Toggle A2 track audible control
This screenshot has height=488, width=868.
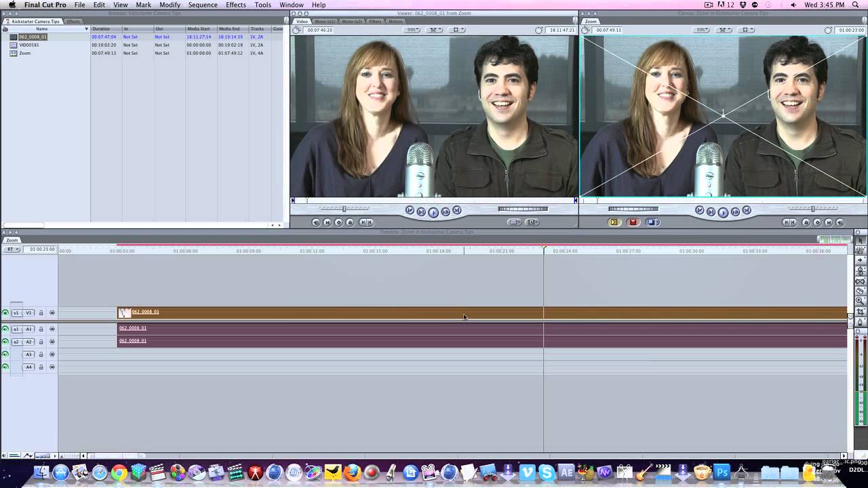click(5, 342)
